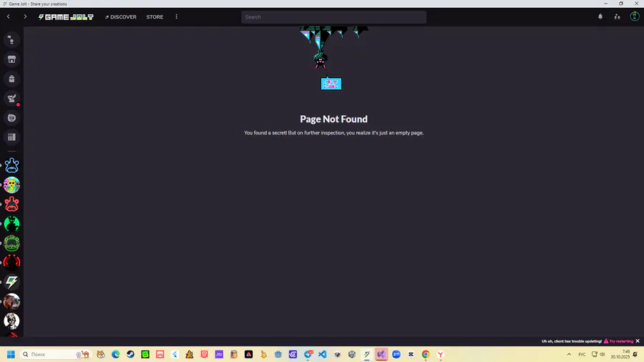Open the date and time clock
Screen dimensions: 644x362
point(620,354)
